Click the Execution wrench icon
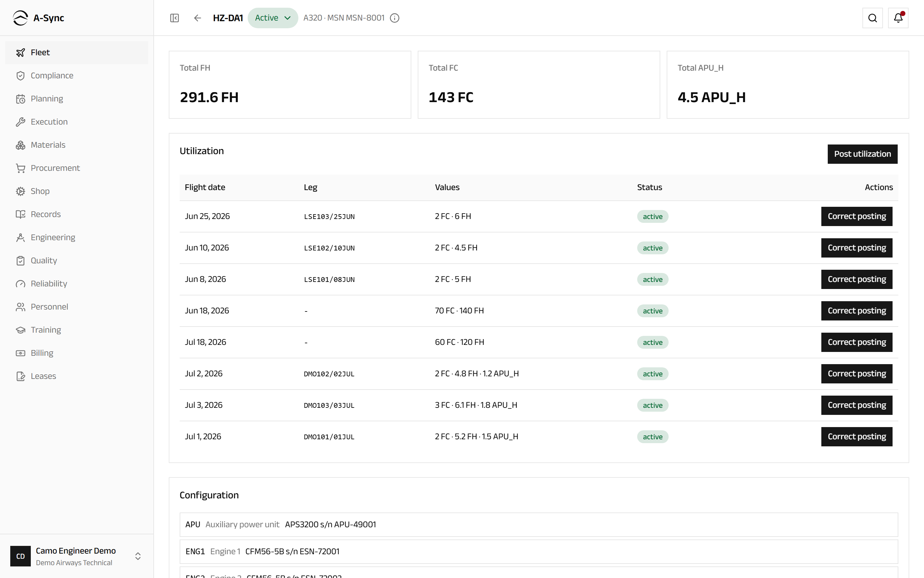This screenshot has height=578, width=924. tap(21, 122)
